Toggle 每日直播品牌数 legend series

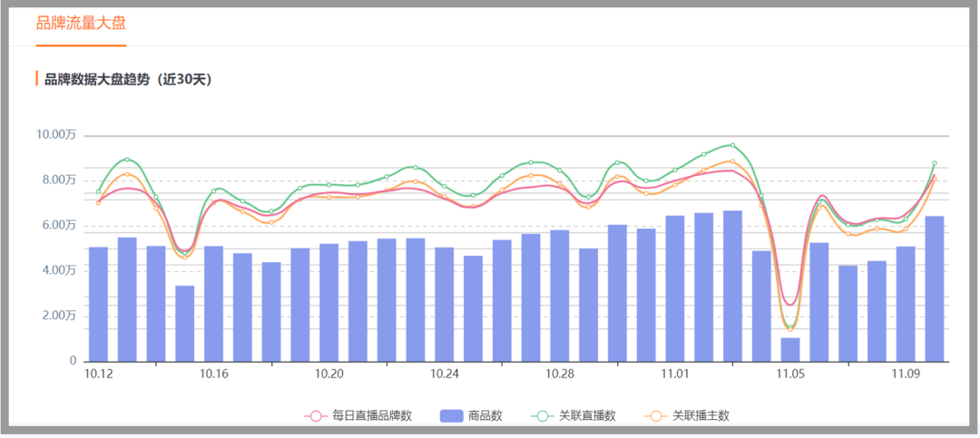pos(358,415)
